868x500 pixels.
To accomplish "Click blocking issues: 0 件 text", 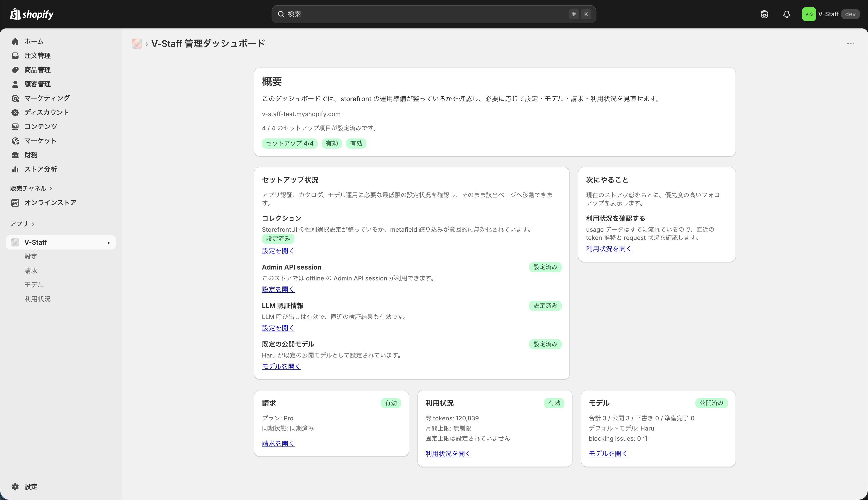I will coord(619,439).
